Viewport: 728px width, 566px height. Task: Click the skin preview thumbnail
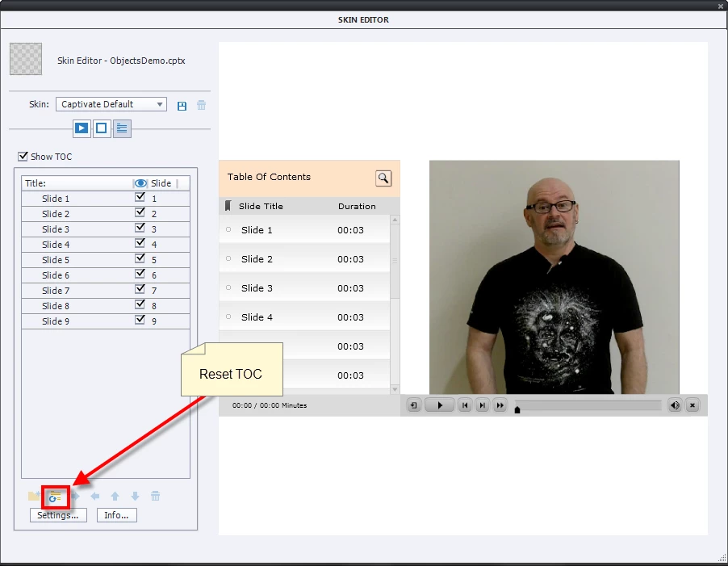tap(26, 58)
